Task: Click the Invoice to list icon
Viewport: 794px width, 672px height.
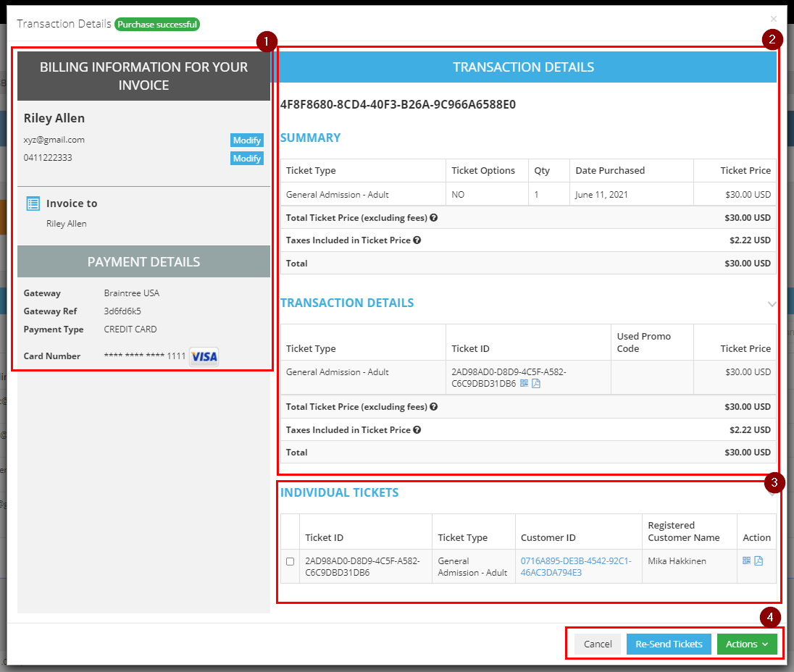Action: click(33, 203)
